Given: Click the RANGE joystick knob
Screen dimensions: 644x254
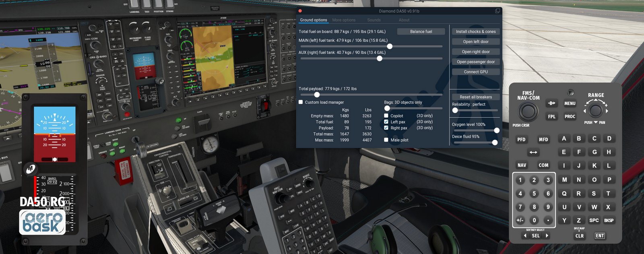Looking at the screenshot, I should pyautogui.click(x=595, y=110).
